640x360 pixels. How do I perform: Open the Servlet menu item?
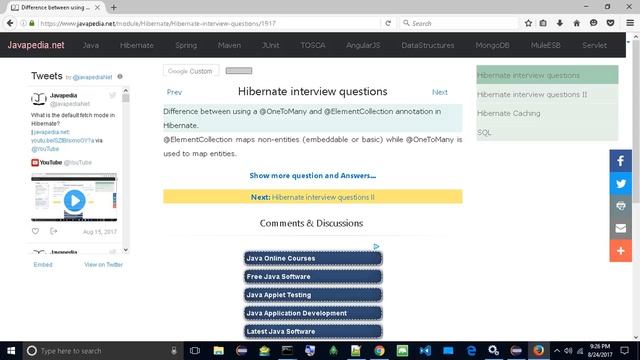[x=594, y=45]
